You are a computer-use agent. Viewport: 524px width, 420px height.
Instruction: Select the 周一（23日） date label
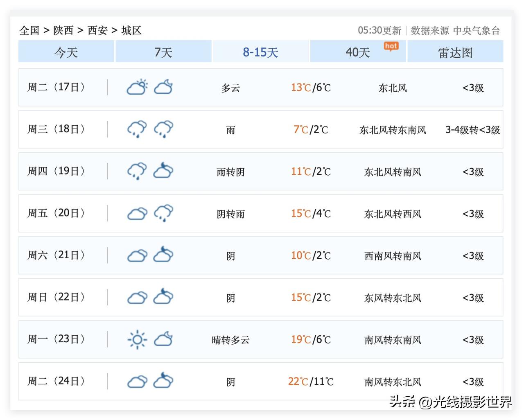coord(56,339)
